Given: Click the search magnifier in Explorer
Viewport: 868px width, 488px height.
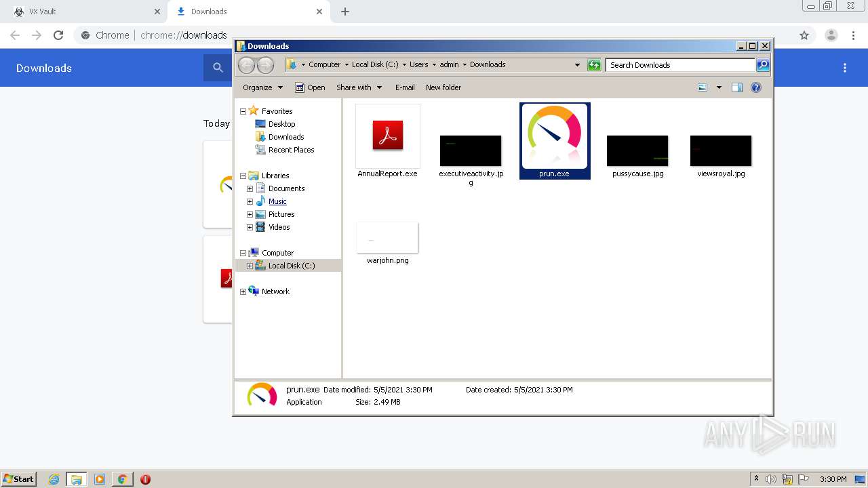Looking at the screenshot, I should coord(763,65).
